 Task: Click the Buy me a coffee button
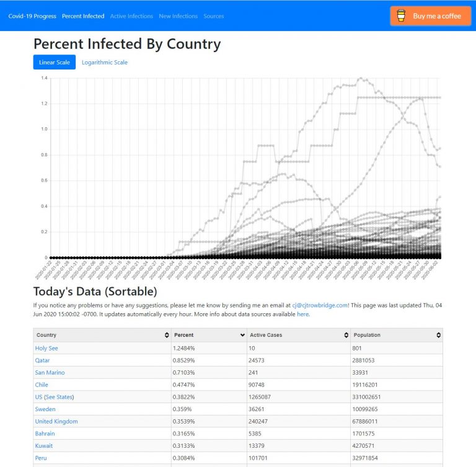pos(431,16)
